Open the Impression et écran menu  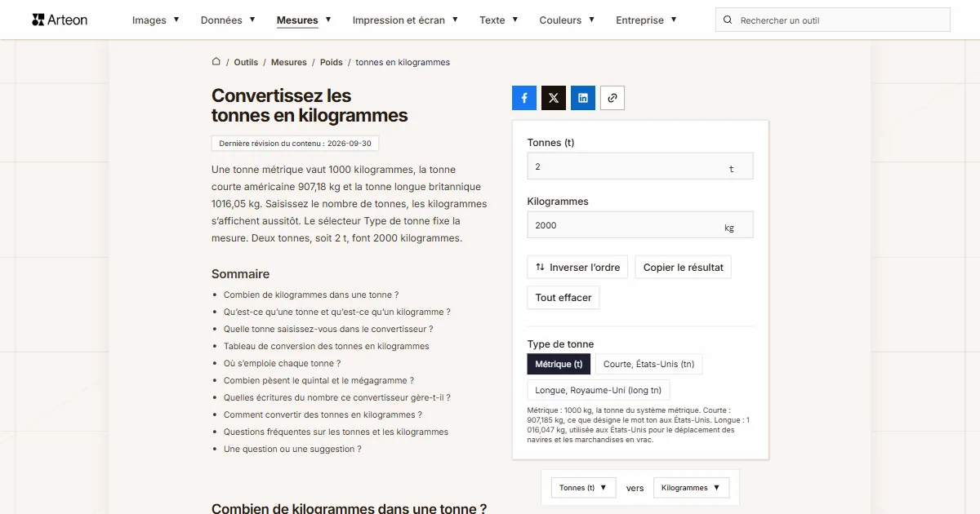tap(405, 20)
